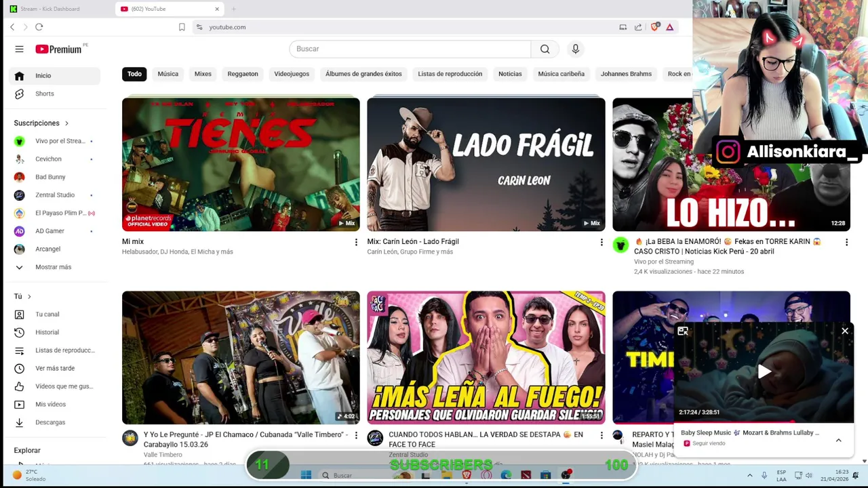
Task: Expand the Tú section chevron
Action: 29,296
